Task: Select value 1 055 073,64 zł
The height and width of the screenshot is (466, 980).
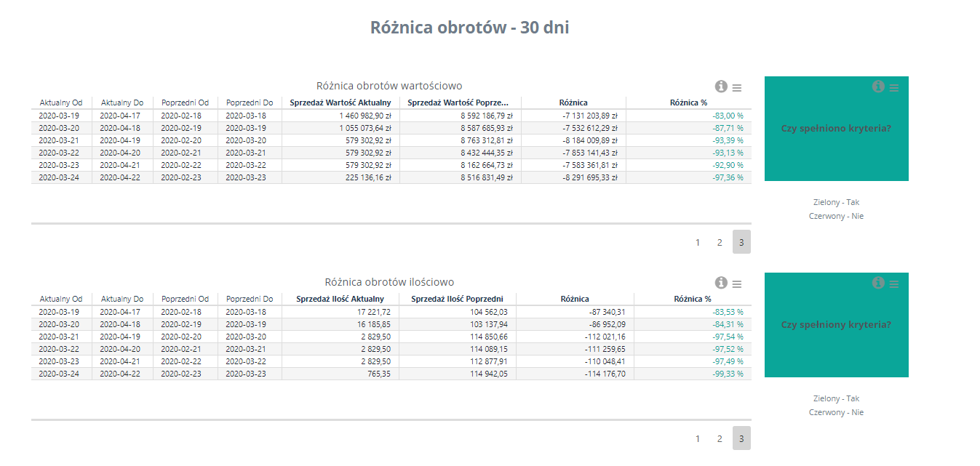Action: pyautogui.click(x=365, y=128)
